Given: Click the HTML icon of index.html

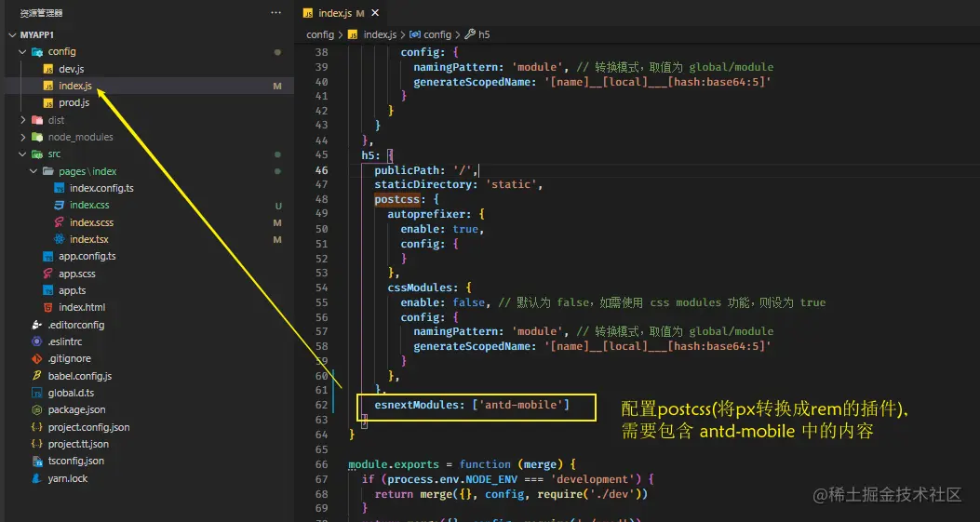Looking at the screenshot, I should pyautogui.click(x=48, y=307).
